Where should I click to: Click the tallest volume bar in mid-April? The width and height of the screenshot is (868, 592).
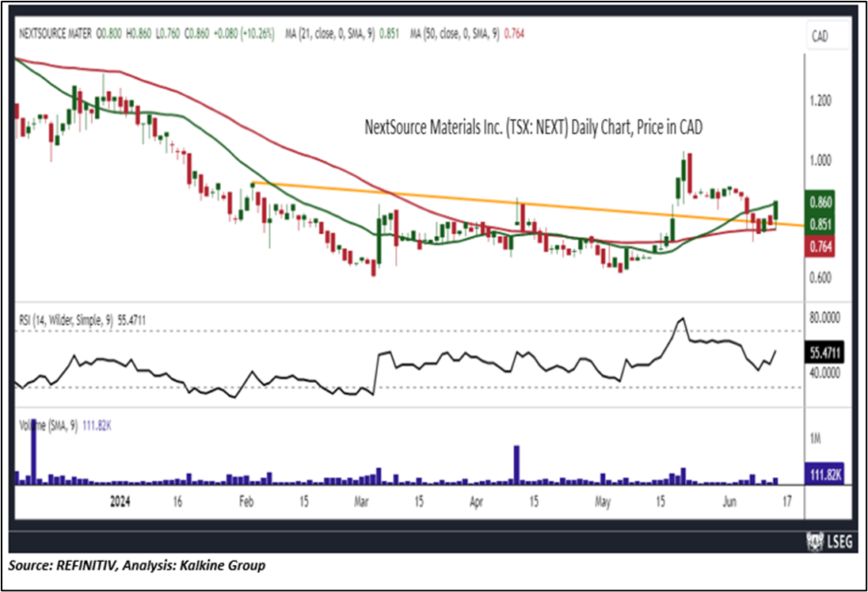pyautogui.click(x=516, y=465)
